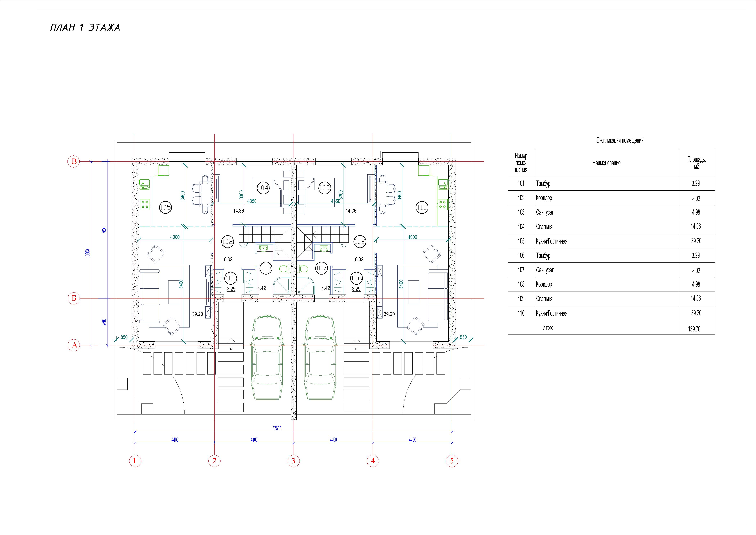
Task: Select the Итого total row in table
Action: (x=549, y=328)
